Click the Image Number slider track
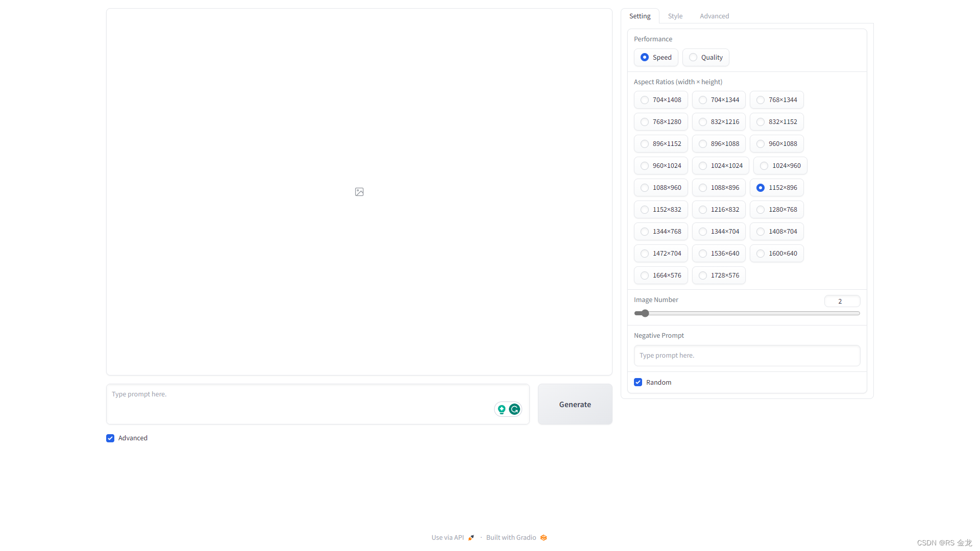 click(x=747, y=313)
